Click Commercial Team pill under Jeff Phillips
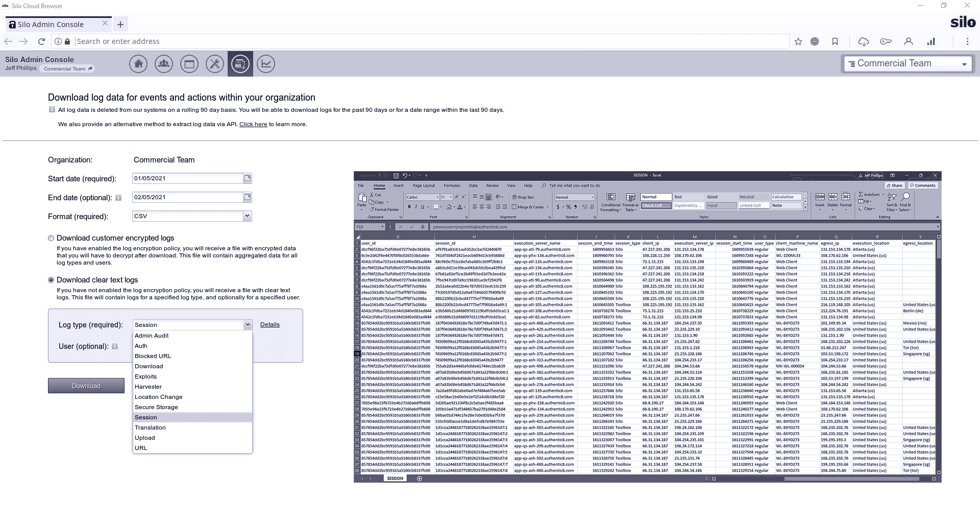Viewport: 980px width, 521px height. coord(68,68)
